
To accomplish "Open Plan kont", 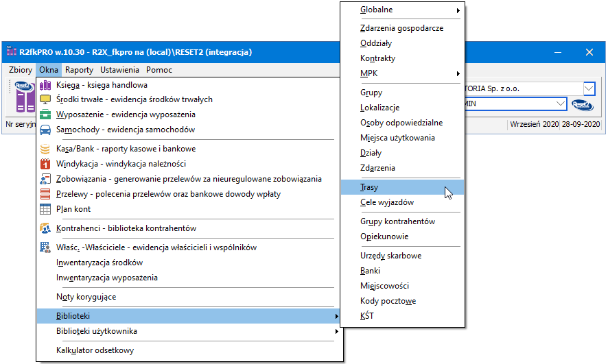I will (x=190, y=209).
